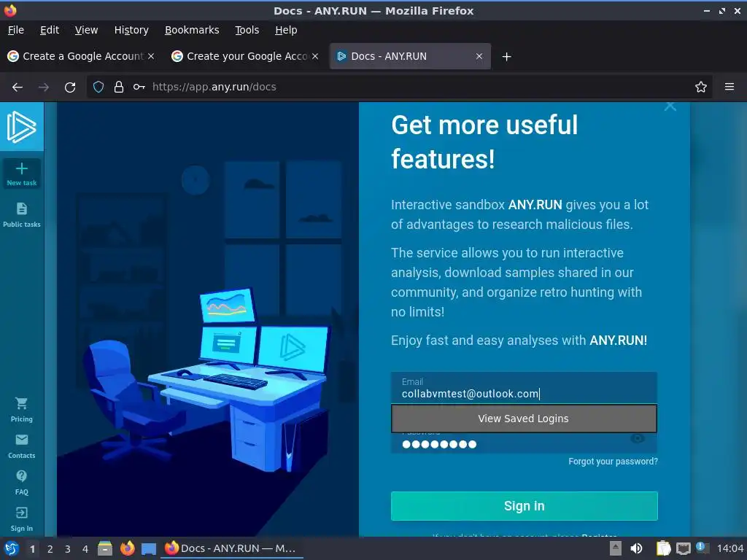747x560 pixels.
Task: Open the Firefox hamburger menu
Action: (729, 87)
